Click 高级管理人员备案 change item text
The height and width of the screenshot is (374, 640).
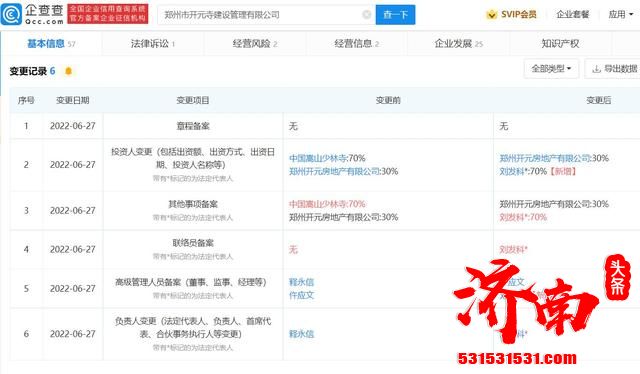click(190, 282)
